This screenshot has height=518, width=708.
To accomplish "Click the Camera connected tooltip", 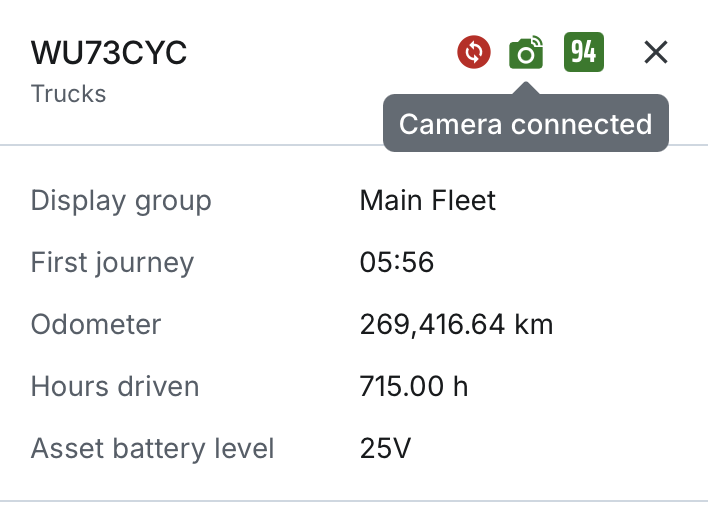I will point(525,124).
